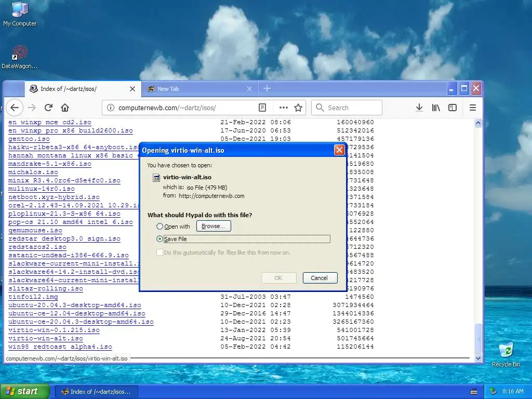
Task: Switch to the New Tab tab
Action: coord(199,89)
